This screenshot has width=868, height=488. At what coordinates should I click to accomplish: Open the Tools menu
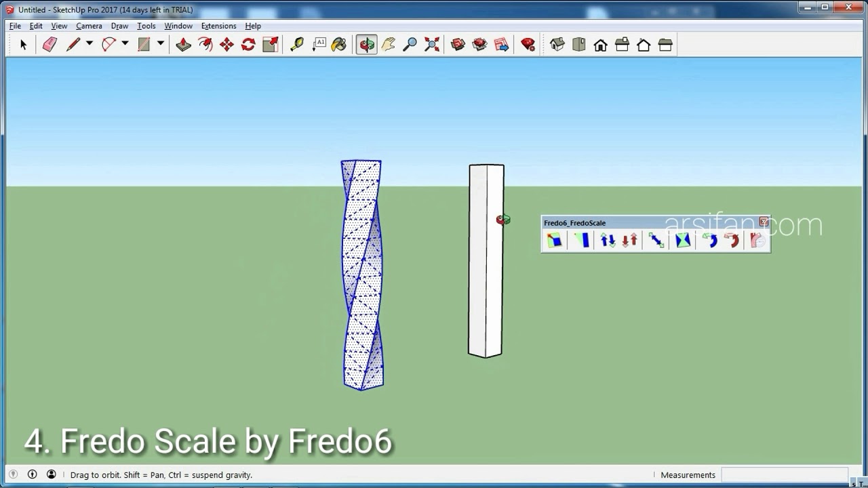click(x=146, y=26)
